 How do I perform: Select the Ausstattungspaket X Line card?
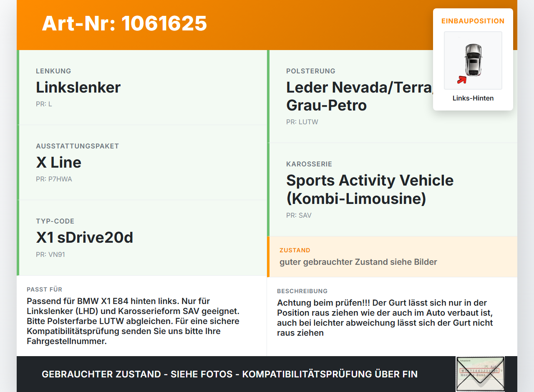click(142, 163)
